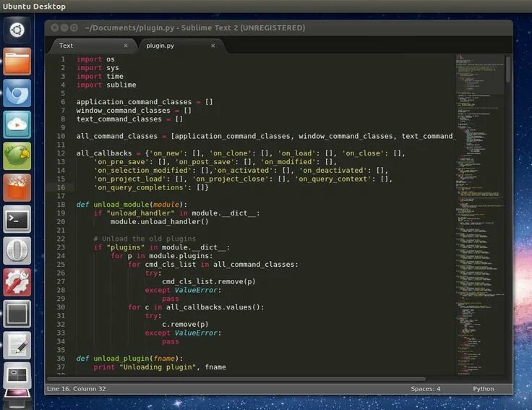Maximize the Sublime Text window

[x=74, y=27]
